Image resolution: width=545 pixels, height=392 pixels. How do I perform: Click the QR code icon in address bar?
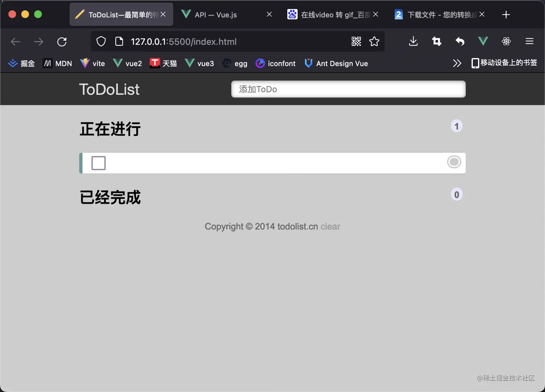coord(356,41)
